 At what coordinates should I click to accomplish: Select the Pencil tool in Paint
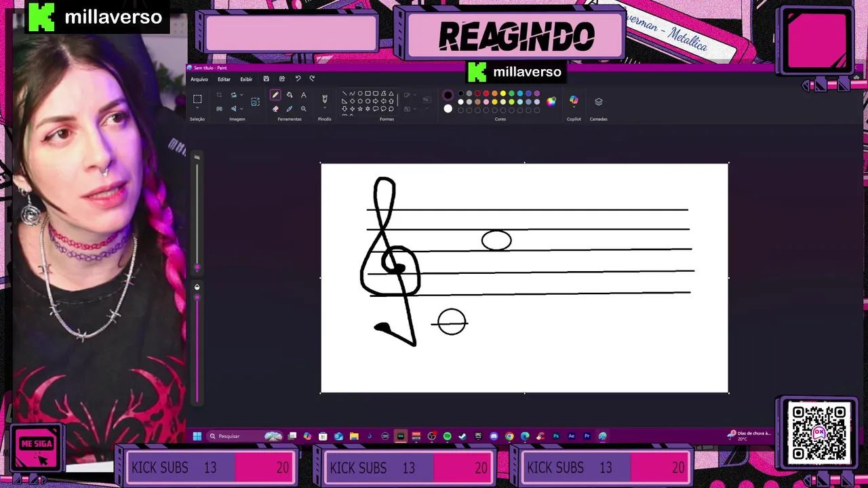click(x=275, y=95)
